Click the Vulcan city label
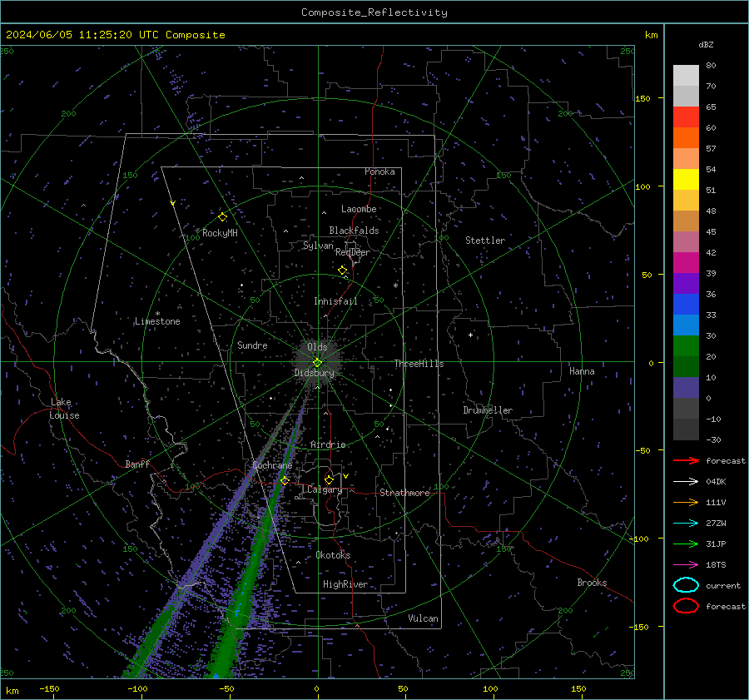This screenshot has width=749, height=700. [423, 618]
